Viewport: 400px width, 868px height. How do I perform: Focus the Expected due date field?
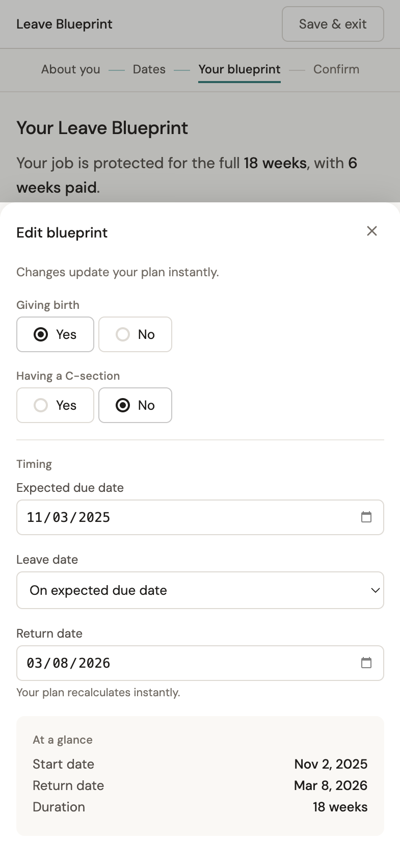[189, 517]
